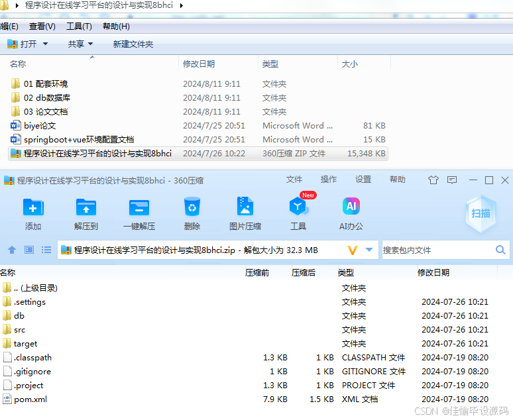Open the 帮助 menu in 360压缩
513x420 pixels.
click(x=398, y=180)
